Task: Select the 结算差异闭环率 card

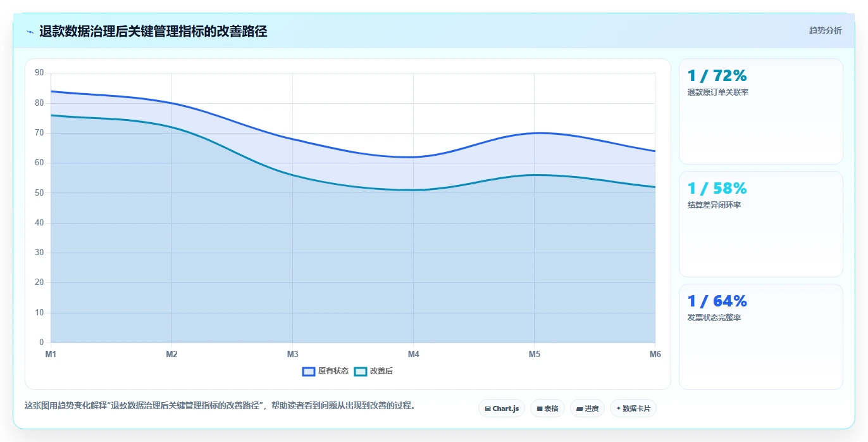Action: [x=761, y=224]
